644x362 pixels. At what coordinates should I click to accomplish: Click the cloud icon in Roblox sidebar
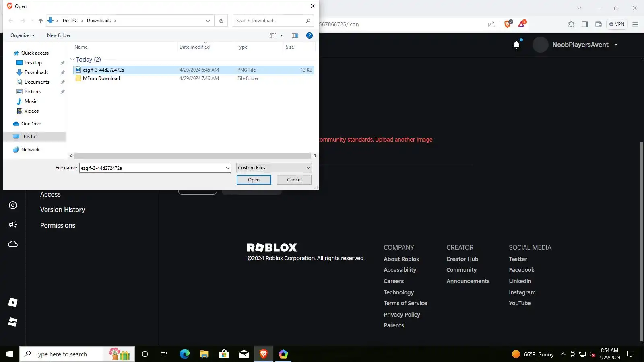13,244
